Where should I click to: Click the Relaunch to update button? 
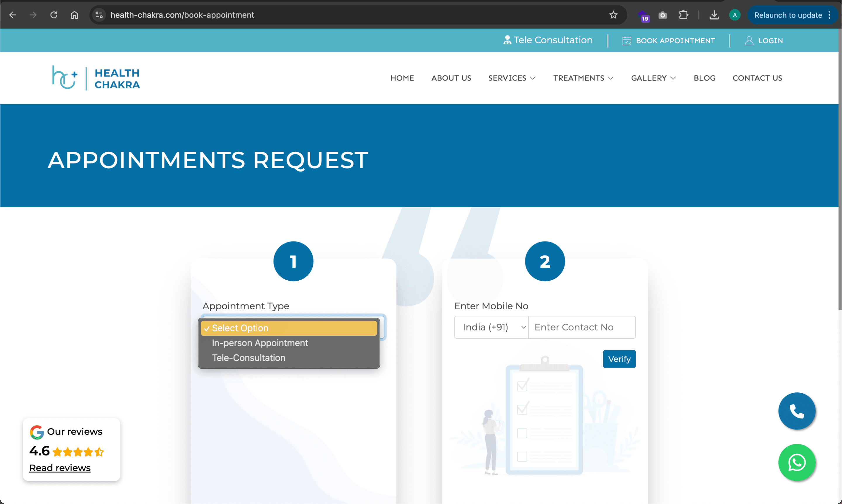[788, 15]
